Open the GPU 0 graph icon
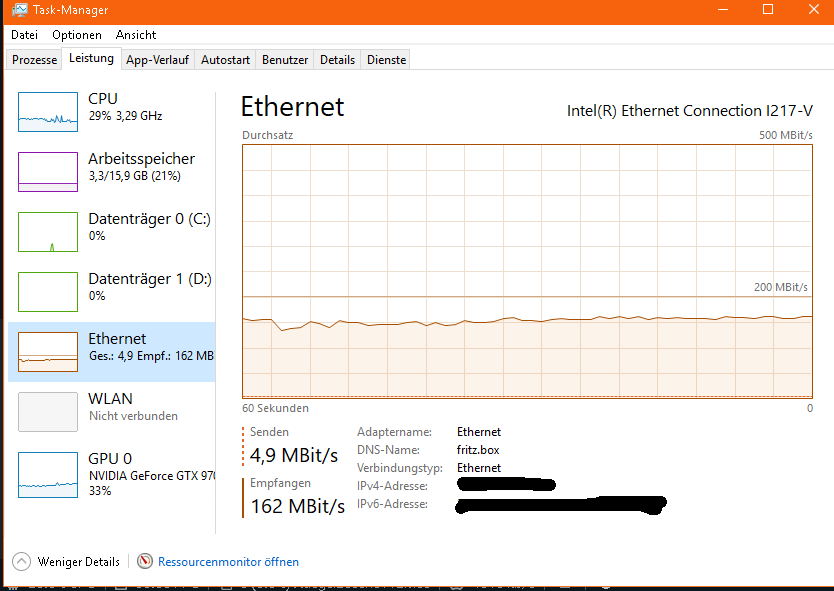This screenshot has height=591, width=834. (x=48, y=472)
